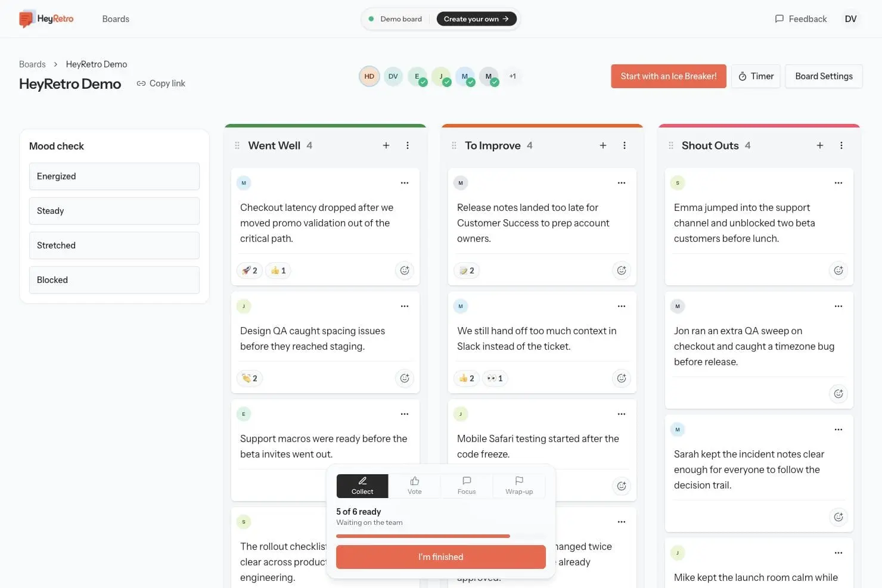Open Went Well column options menu
The image size is (882, 588).
pos(408,145)
